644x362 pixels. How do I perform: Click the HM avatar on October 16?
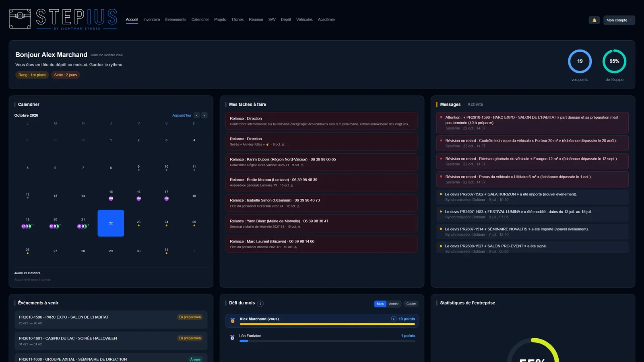pos(138,199)
